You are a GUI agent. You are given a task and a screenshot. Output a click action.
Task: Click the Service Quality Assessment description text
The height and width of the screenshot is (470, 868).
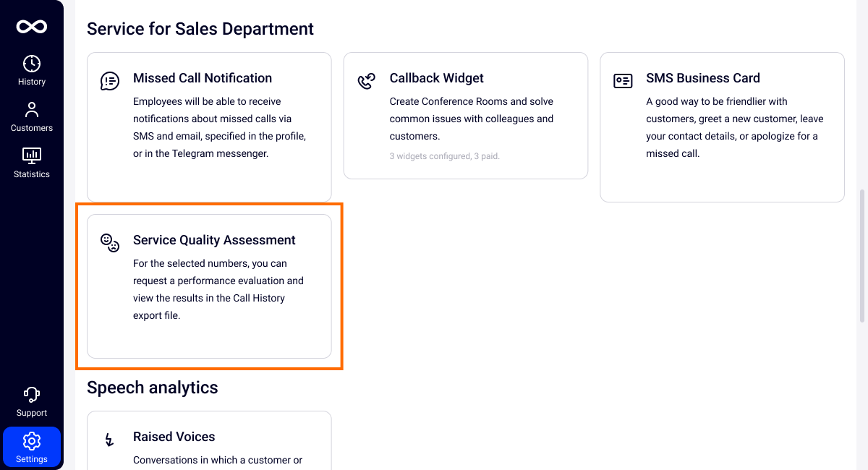coord(218,289)
